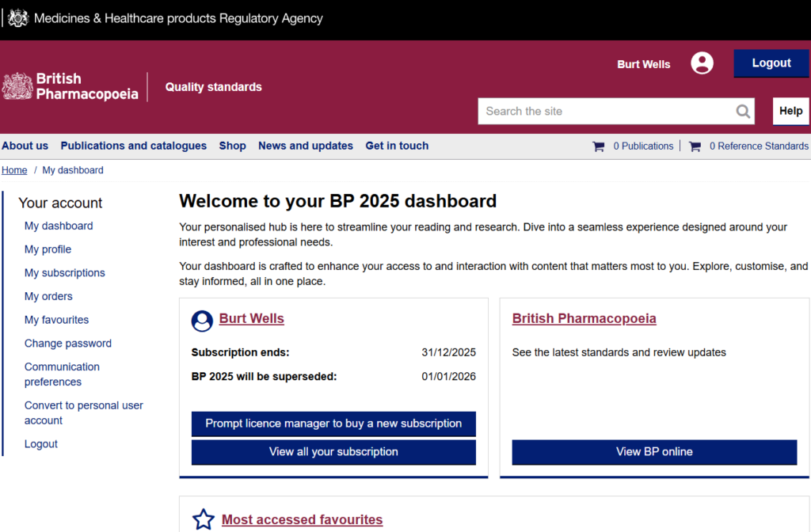Viewport: 811px width, 532px height.
Task: Follow the Home breadcrumb link
Action: (14, 170)
